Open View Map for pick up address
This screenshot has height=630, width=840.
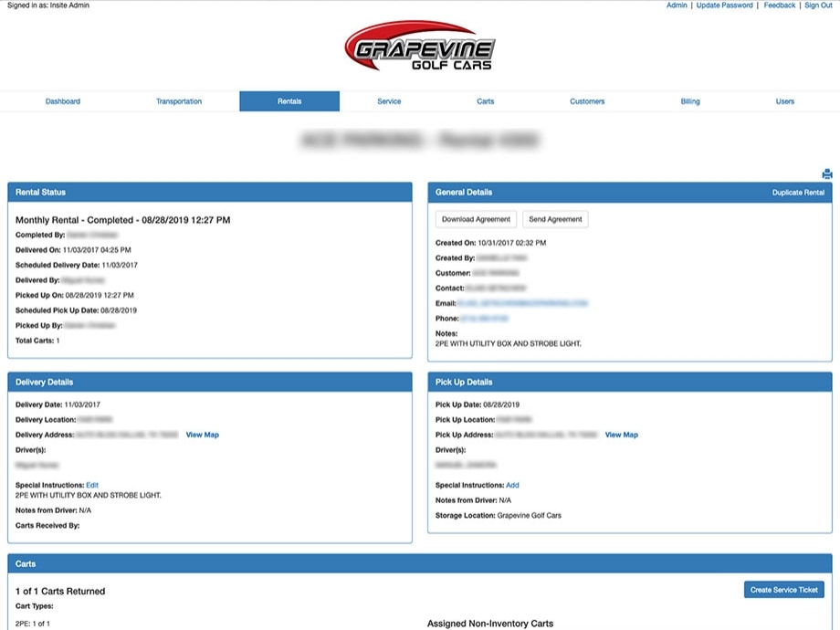click(x=622, y=435)
